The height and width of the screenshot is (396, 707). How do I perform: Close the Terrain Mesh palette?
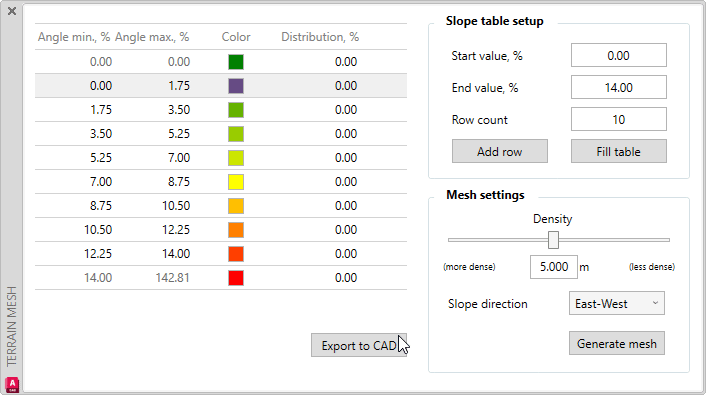click(x=12, y=11)
